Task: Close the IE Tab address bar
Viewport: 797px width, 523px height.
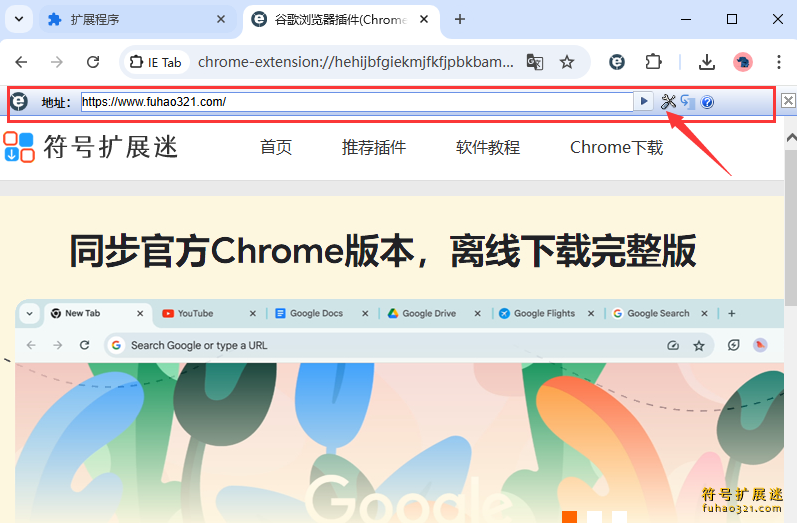Action: point(788,101)
